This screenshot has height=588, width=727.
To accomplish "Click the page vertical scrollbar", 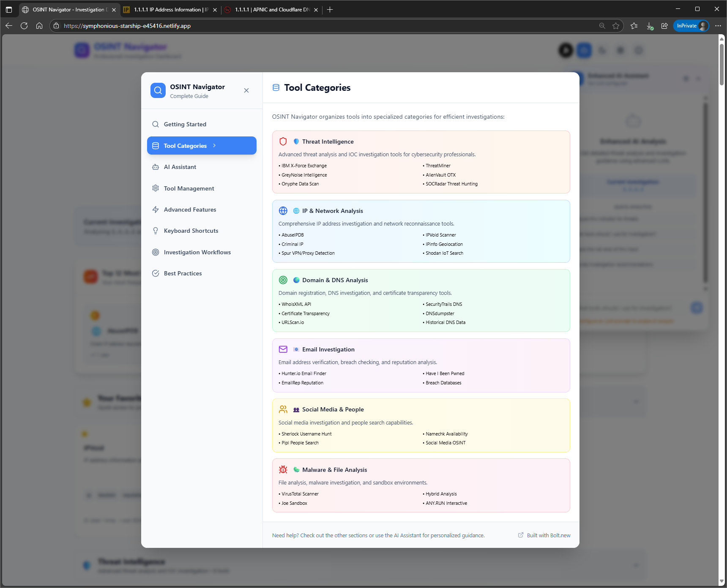I will (x=722, y=310).
